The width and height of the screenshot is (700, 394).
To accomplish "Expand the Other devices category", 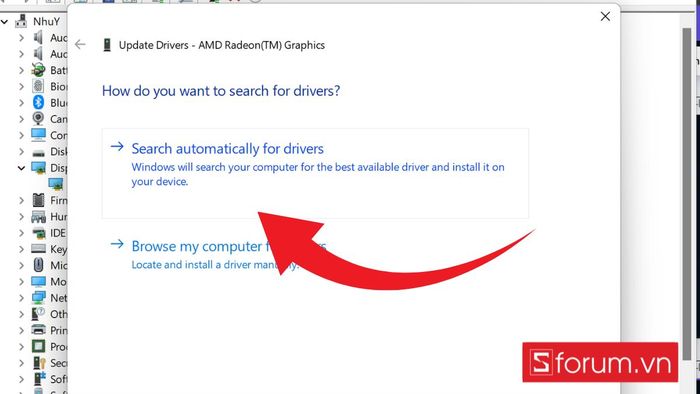I will (x=21, y=314).
